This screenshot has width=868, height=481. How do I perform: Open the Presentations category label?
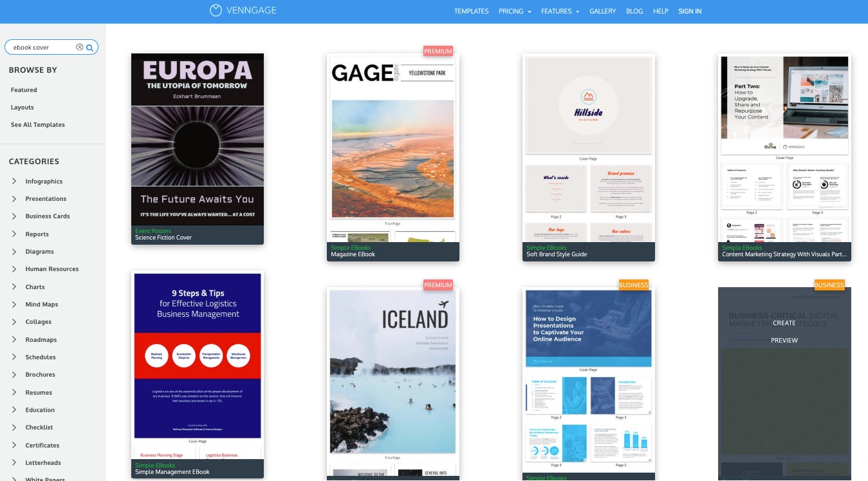point(46,199)
